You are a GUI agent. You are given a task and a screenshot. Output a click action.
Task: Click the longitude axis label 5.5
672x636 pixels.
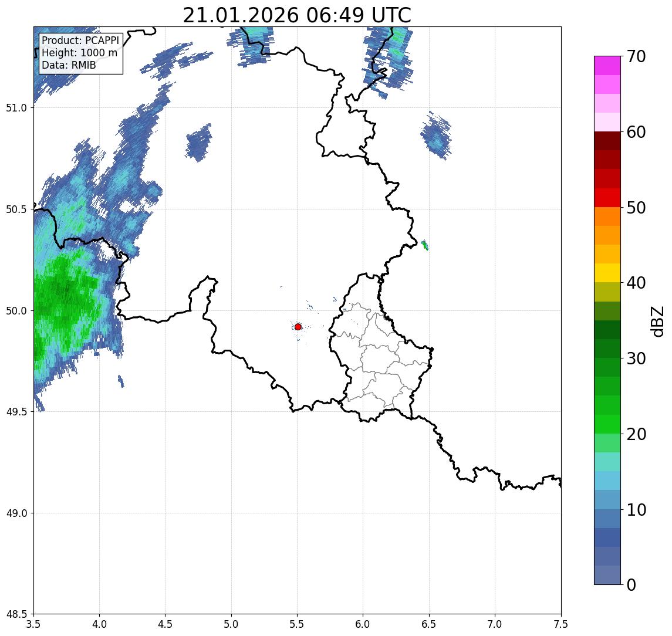tap(298, 624)
